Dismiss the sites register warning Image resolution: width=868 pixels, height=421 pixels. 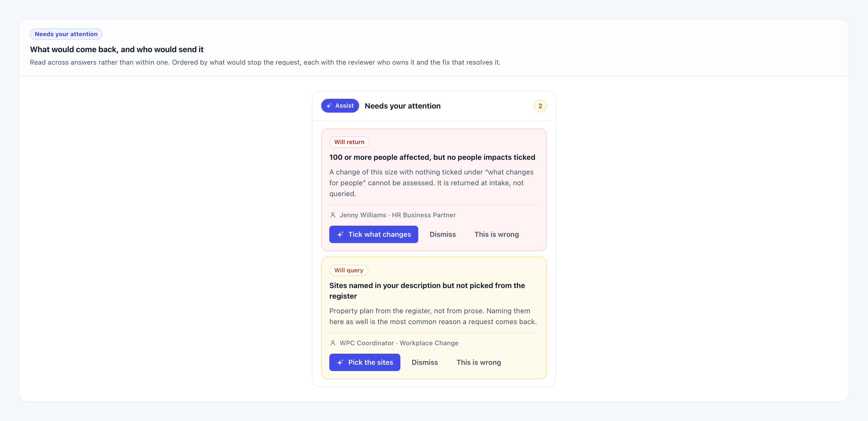click(x=425, y=362)
